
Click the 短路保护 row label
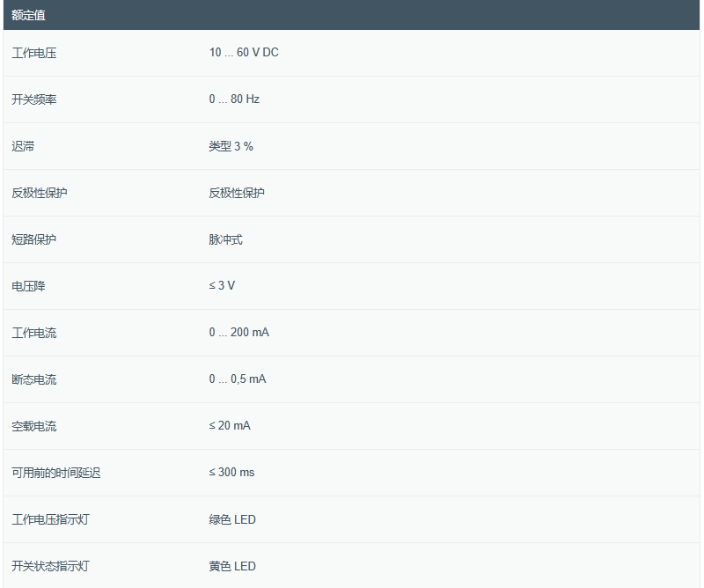click(x=34, y=239)
